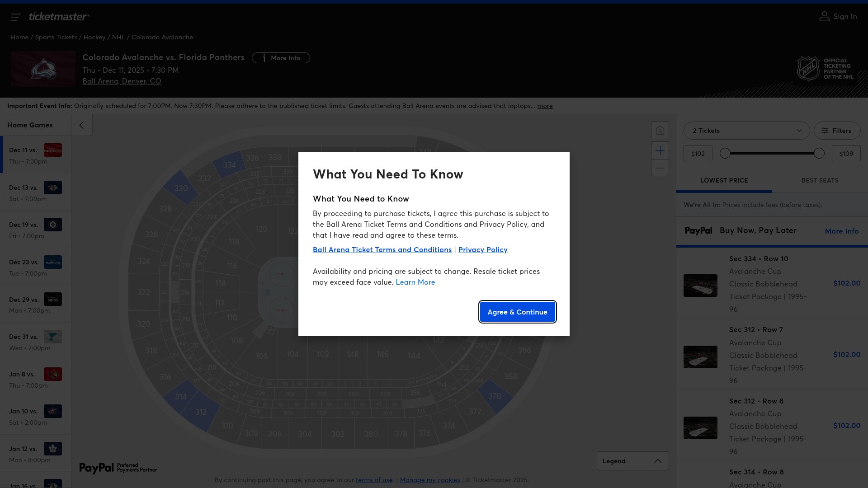Select the Jan 12 game Maple Leafs logo
Viewport: 868px width, 488px height.
coord(53,449)
